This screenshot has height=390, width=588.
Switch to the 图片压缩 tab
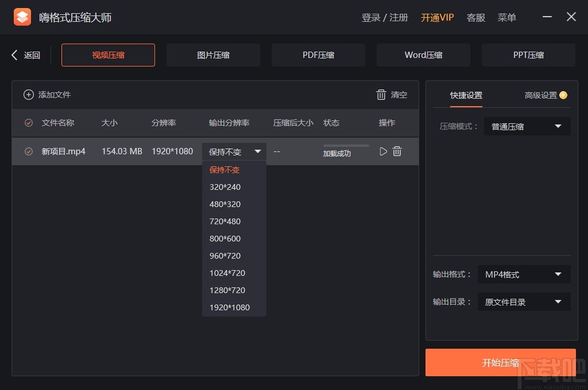(x=213, y=54)
